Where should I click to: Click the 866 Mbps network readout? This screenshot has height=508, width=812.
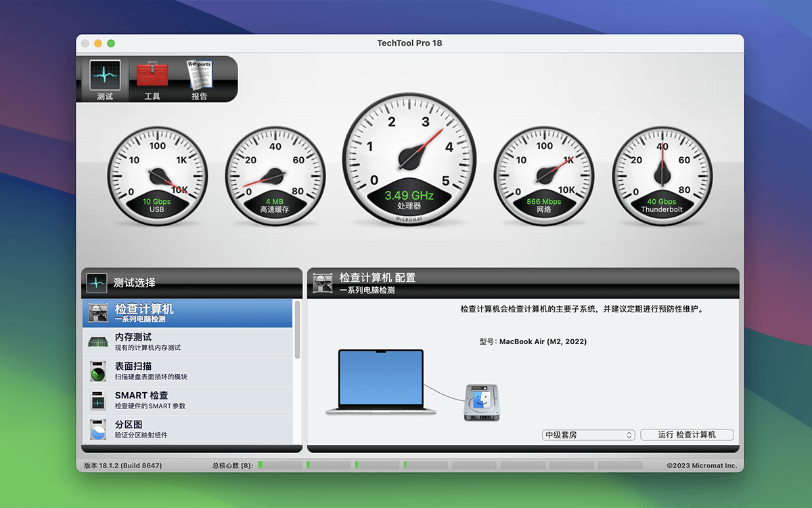point(544,201)
